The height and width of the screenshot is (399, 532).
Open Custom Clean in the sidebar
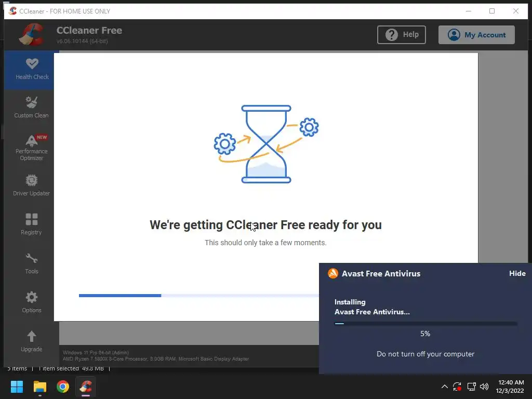click(x=31, y=107)
